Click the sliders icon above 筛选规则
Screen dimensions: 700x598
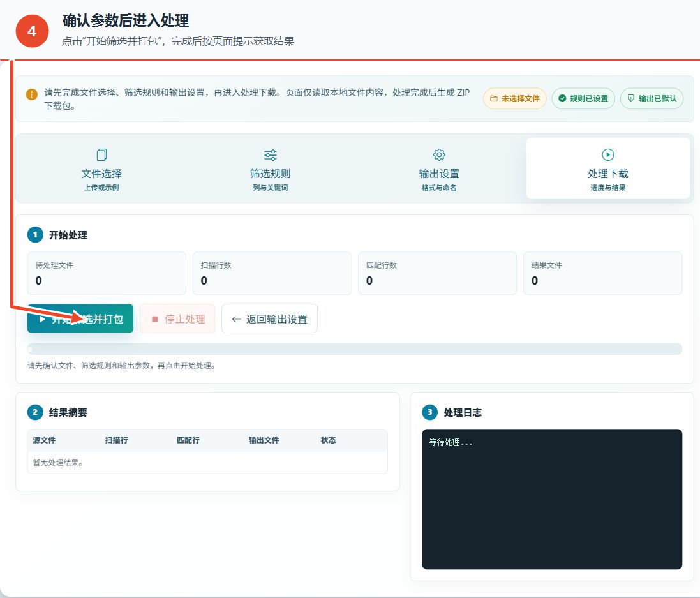[270, 155]
